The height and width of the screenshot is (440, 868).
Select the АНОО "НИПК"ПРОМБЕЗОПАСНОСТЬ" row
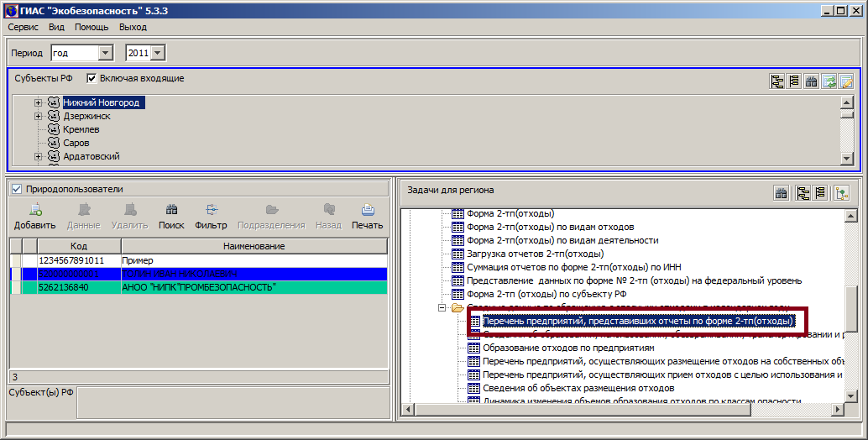(x=198, y=287)
